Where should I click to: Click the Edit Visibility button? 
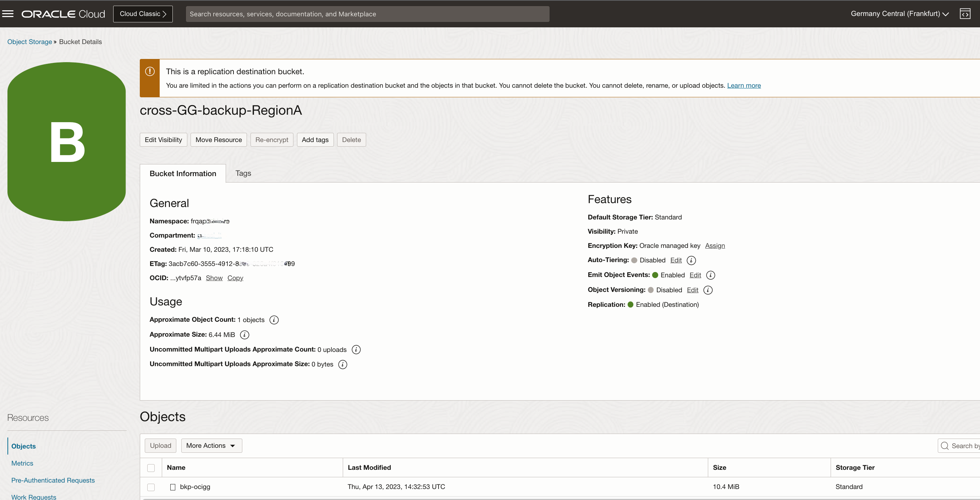[164, 140]
